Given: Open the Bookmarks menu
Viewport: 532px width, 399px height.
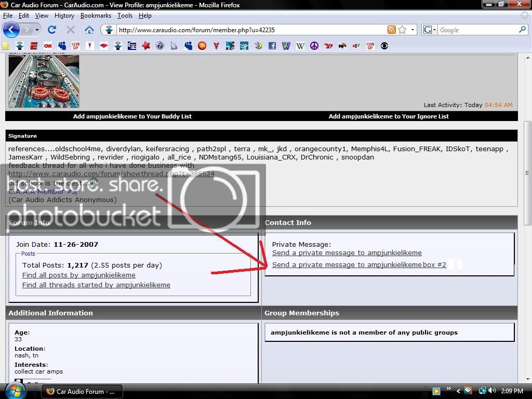Looking at the screenshot, I should 96,16.
